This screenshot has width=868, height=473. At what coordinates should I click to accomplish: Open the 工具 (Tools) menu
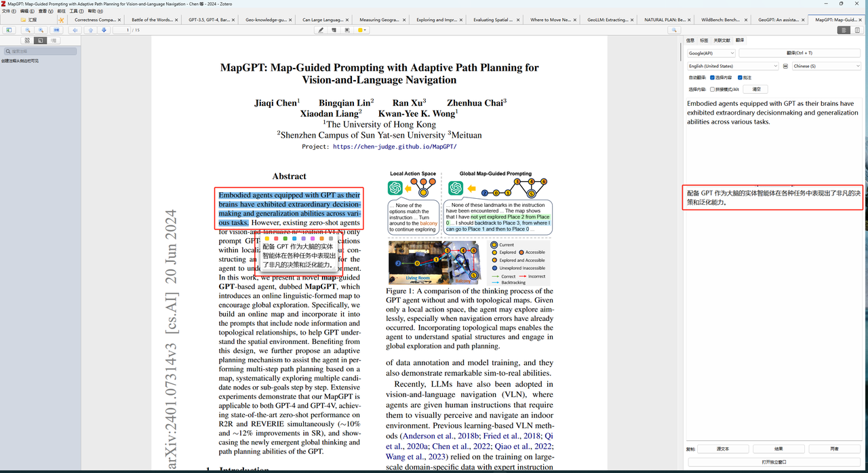[77, 11]
